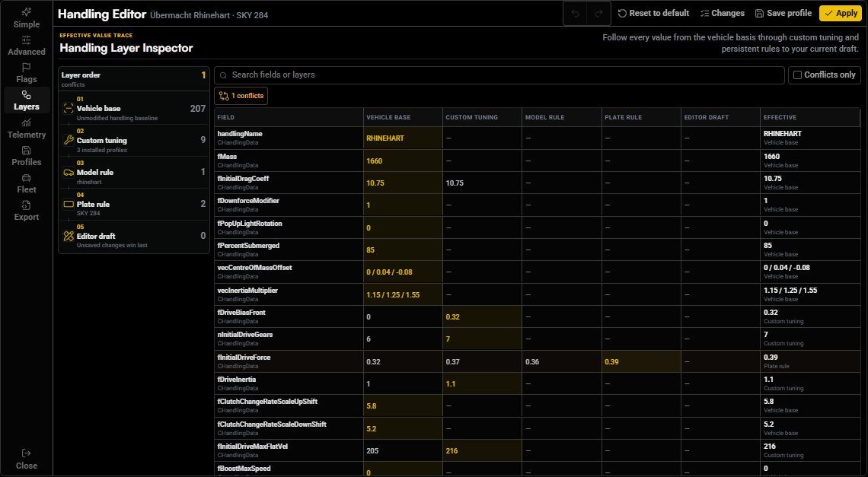The image size is (868, 477).
Task: Click fMass vehicle base value 1660
Action: [x=374, y=161]
